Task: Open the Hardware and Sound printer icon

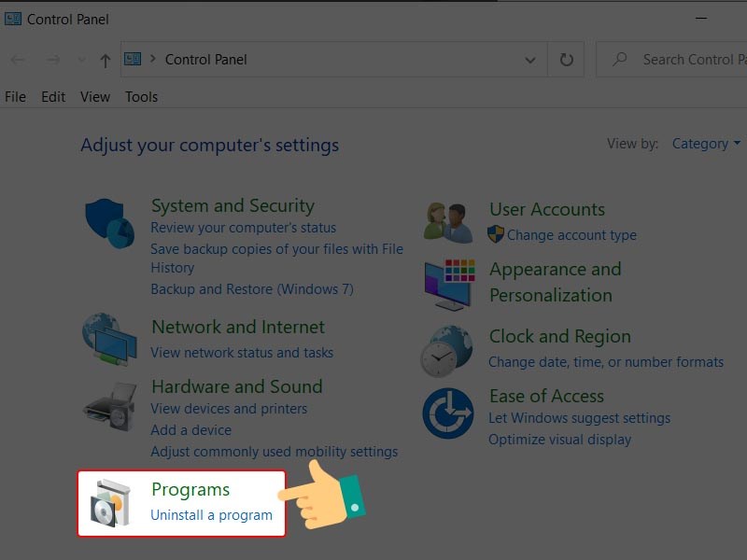Action: pos(110,407)
